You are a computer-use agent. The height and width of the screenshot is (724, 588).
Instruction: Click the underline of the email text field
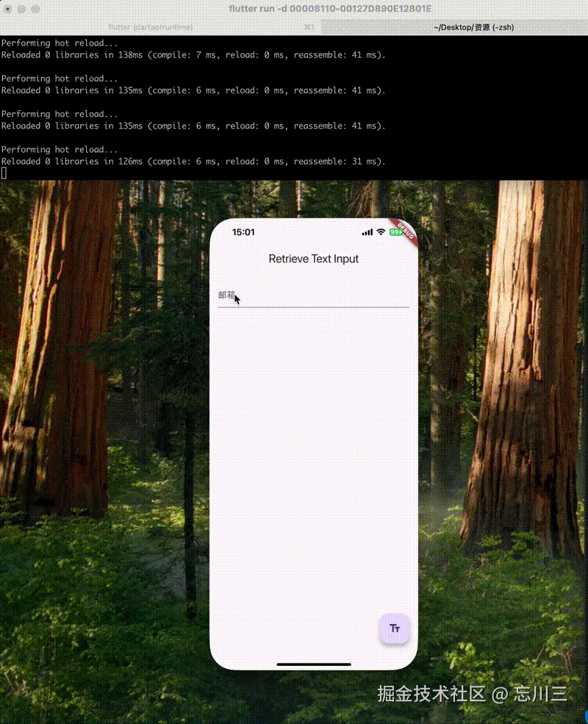(x=314, y=307)
